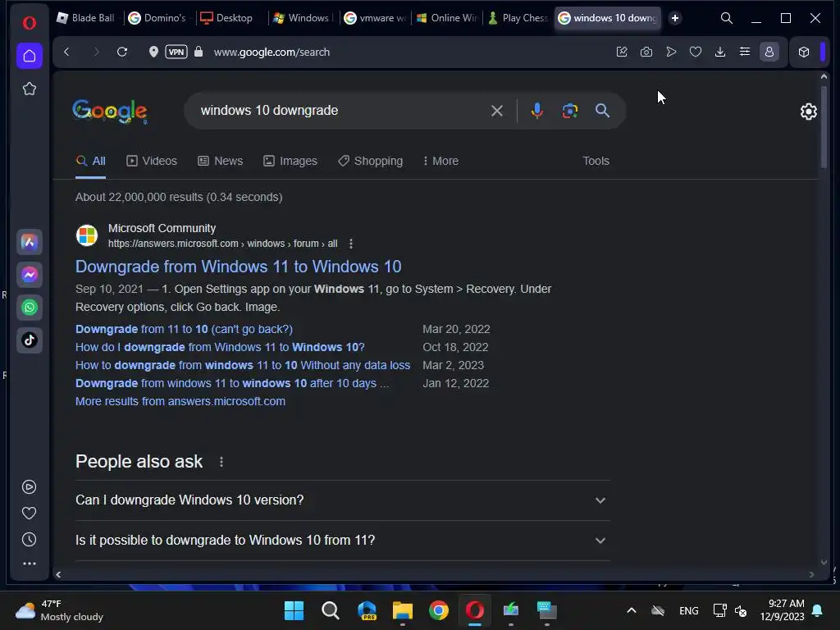This screenshot has width=840, height=630.
Task: Open the snapshot camera tool
Action: pyautogui.click(x=646, y=52)
